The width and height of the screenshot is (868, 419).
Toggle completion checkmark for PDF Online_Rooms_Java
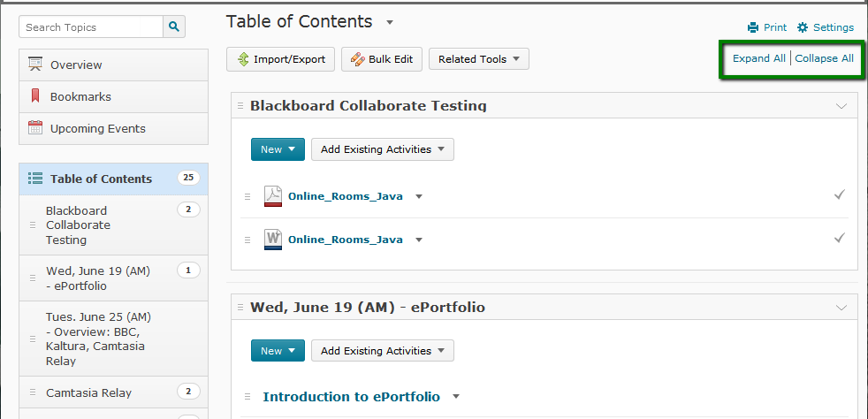click(x=840, y=194)
